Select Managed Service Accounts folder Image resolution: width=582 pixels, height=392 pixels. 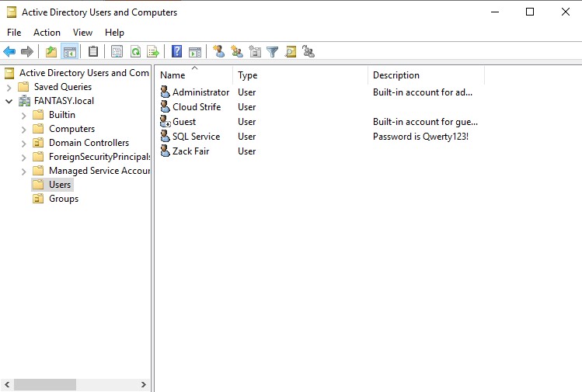click(99, 171)
